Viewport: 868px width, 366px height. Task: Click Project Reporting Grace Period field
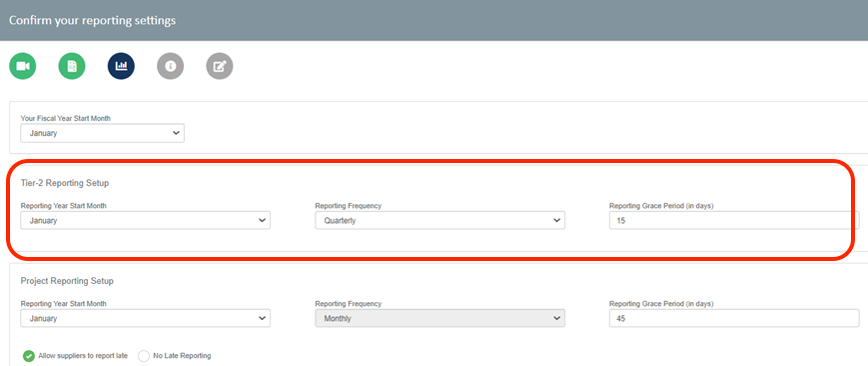pos(734,318)
